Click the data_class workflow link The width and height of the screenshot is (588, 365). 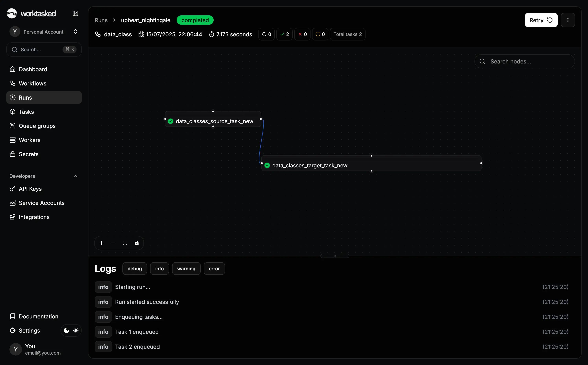pos(114,34)
